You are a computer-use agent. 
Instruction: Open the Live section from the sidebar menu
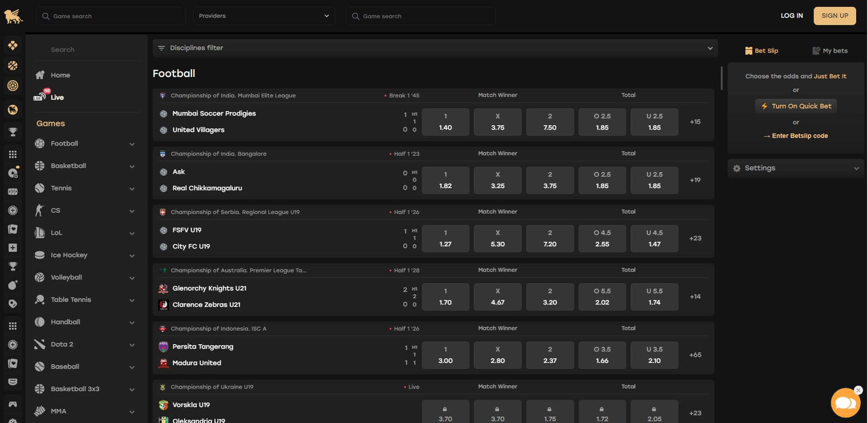[57, 97]
